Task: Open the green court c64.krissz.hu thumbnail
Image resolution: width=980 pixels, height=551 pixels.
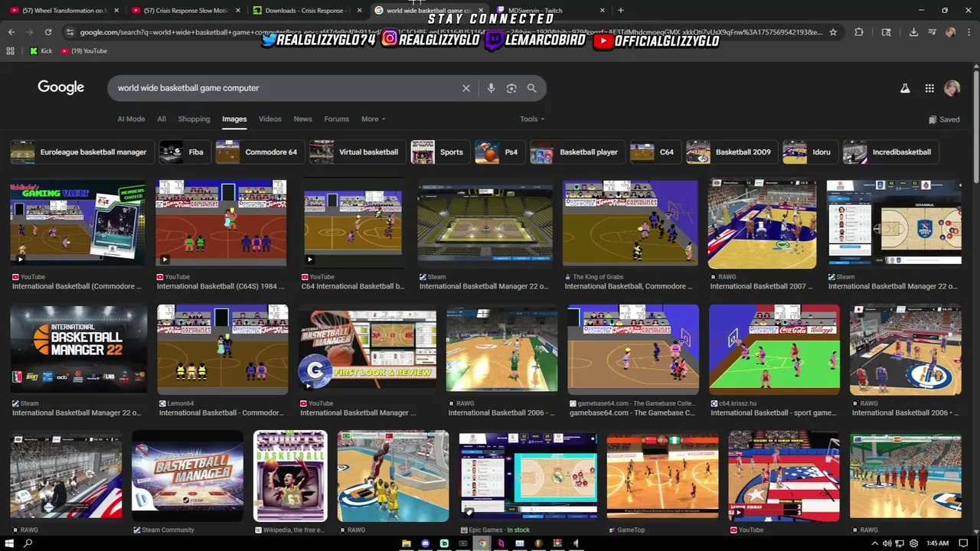Action: (x=774, y=350)
